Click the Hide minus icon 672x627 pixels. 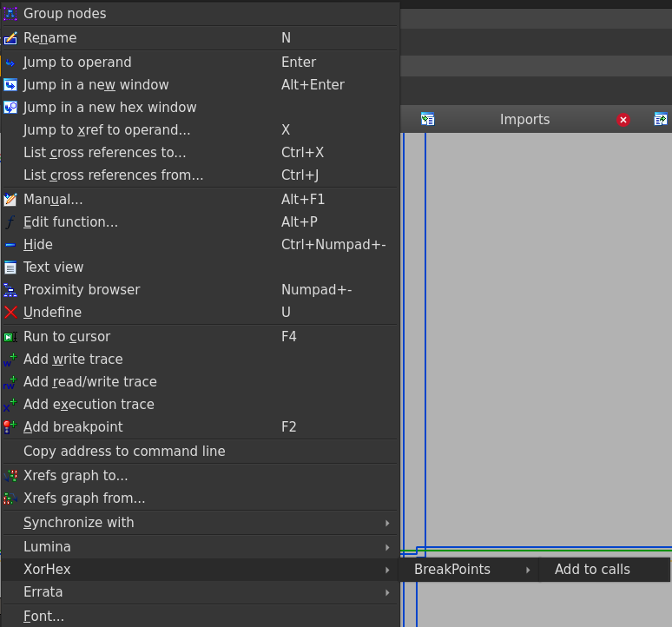(10, 245)
